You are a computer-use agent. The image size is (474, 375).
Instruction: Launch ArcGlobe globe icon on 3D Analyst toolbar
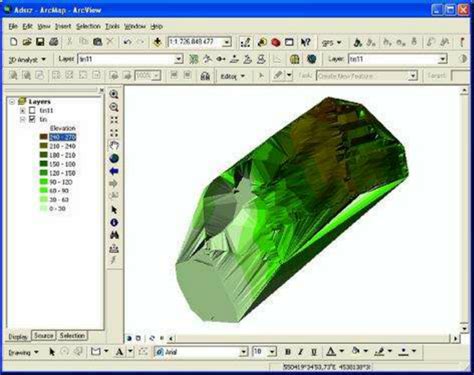311,59
